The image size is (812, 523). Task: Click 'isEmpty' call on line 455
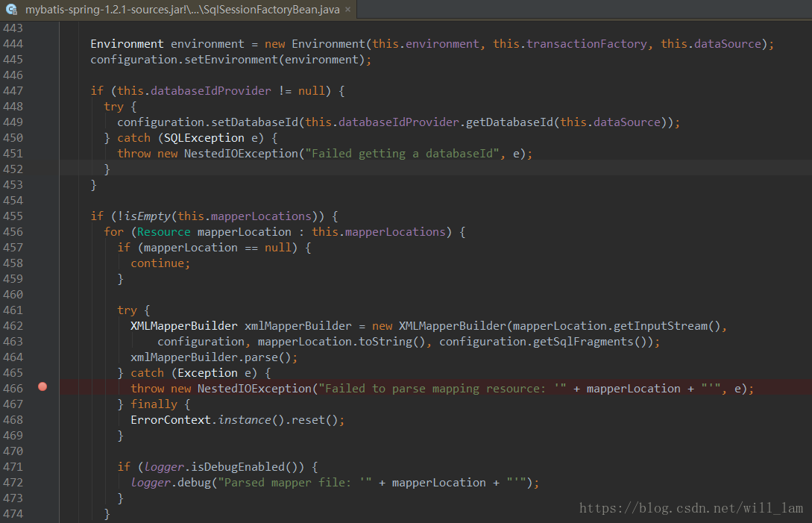pyautogui.click(x=147, y=216)
